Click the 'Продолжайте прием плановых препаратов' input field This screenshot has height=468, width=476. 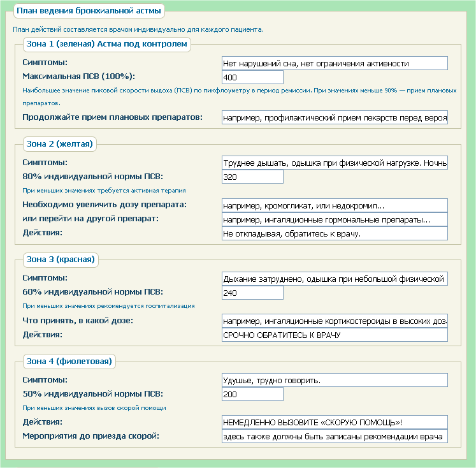pos(335,117)
